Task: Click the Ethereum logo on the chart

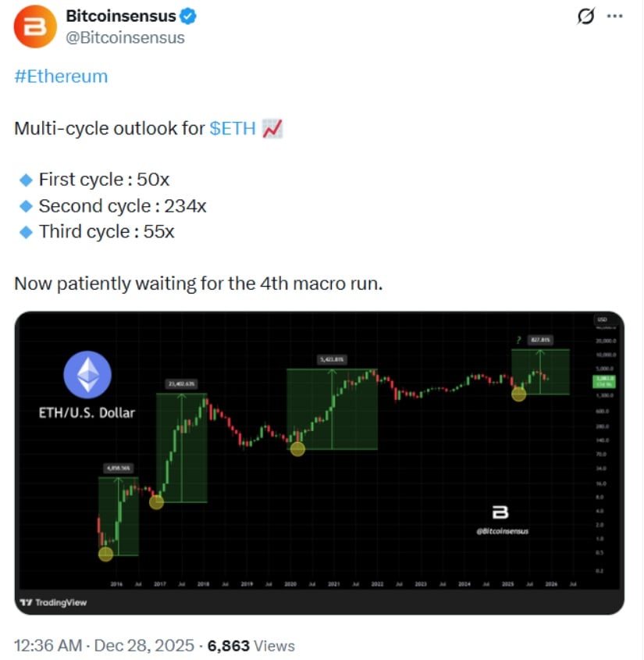Action: (87, 373)
